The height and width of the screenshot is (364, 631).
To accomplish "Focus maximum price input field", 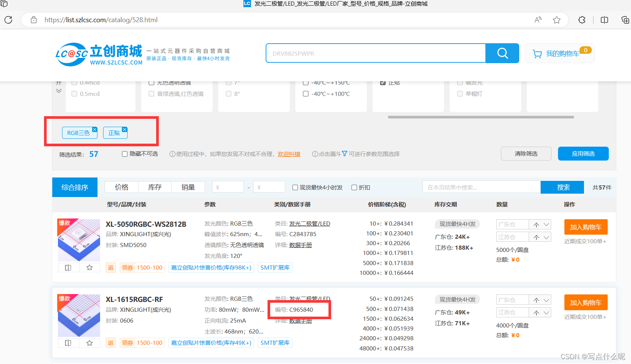I will pyautogui.click(x=269, y=187).
